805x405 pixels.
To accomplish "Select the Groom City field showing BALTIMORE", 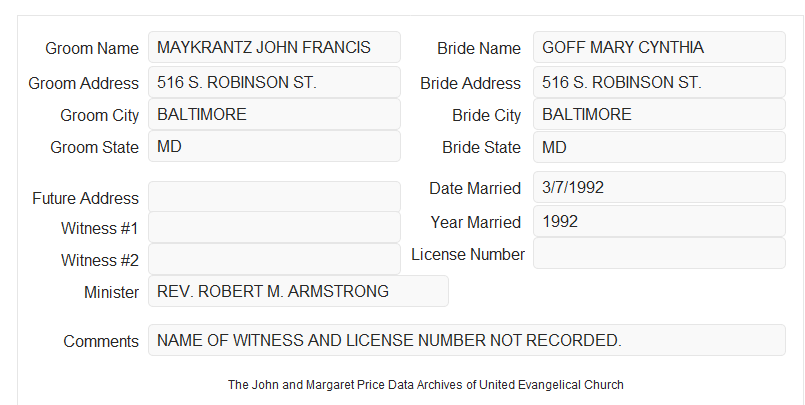I will [274, 114].
